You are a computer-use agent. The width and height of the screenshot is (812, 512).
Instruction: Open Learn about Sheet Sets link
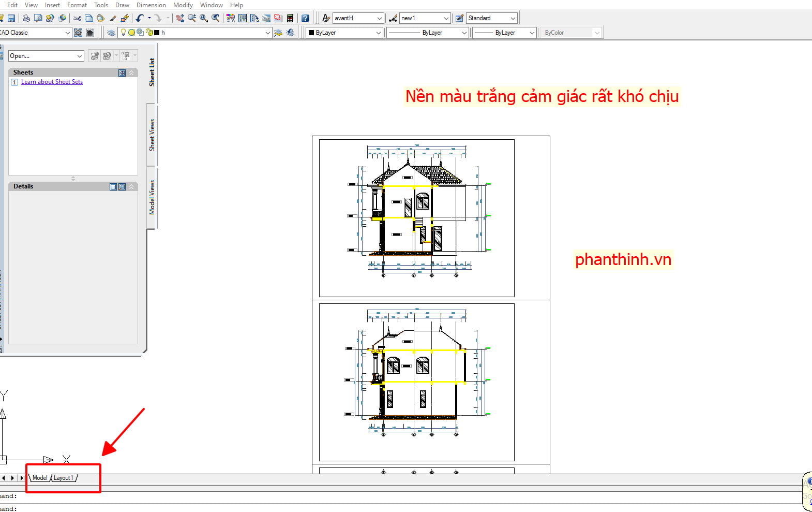click(52, 82)
